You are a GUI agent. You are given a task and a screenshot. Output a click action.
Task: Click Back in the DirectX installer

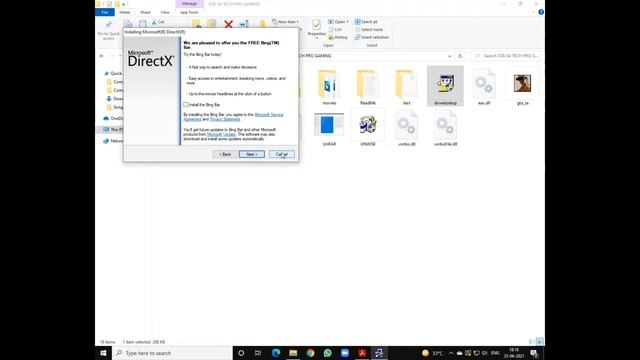pos(225,154)
